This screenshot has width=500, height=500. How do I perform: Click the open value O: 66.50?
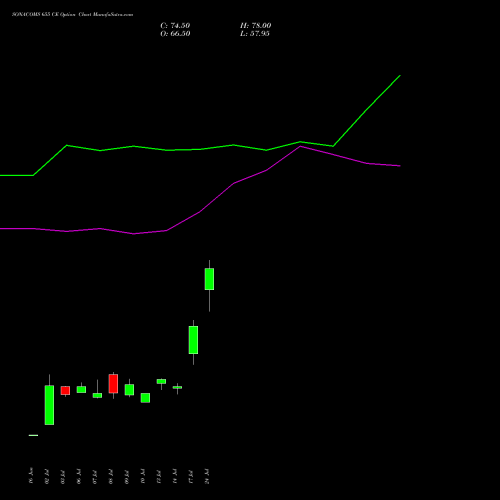(175, 34)
